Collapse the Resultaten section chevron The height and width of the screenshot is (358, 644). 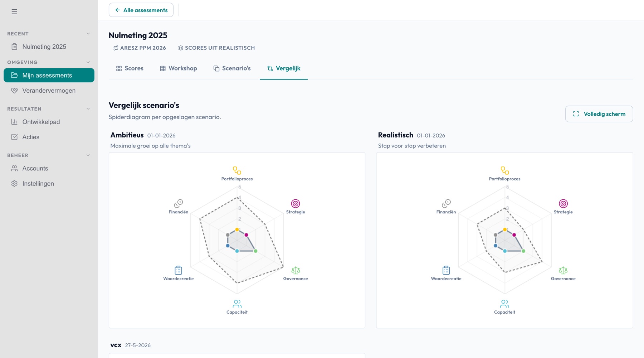[x=88, y=109]
